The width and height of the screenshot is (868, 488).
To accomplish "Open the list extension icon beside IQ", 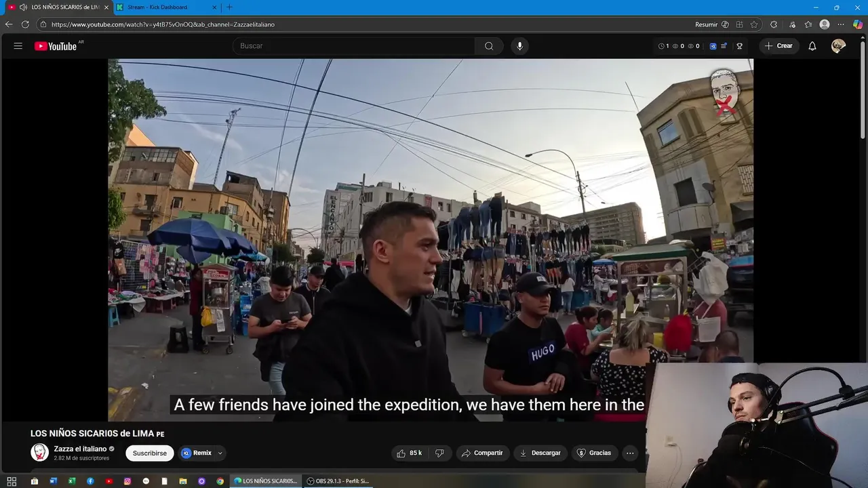I will [724, 46].
